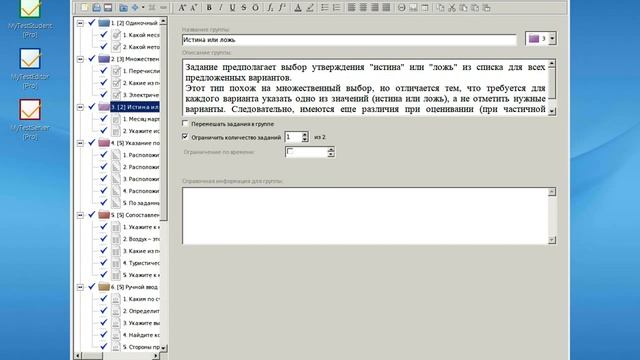Screen dimensions: 640x360
Task: Collapse group '3. [2] Истина или'
Action: 80,107
